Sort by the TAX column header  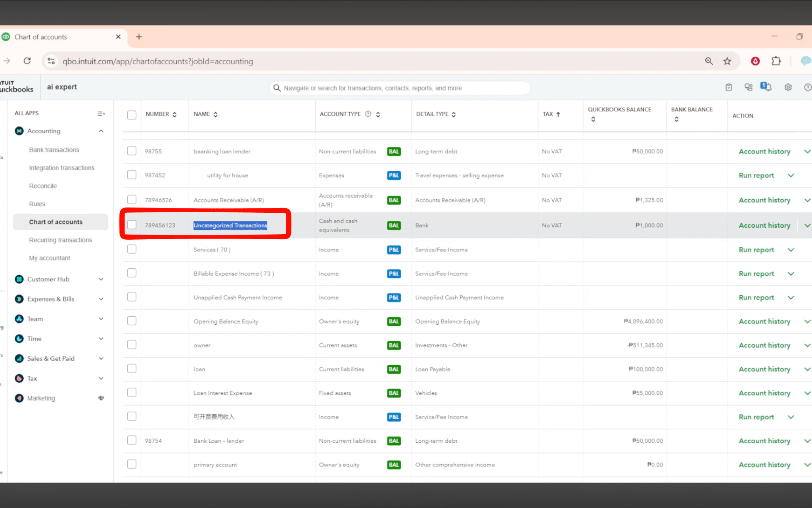[551, 114]
